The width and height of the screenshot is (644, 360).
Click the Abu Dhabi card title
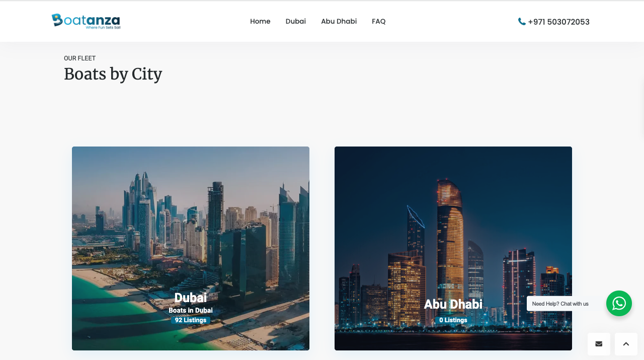click(453, 304)
